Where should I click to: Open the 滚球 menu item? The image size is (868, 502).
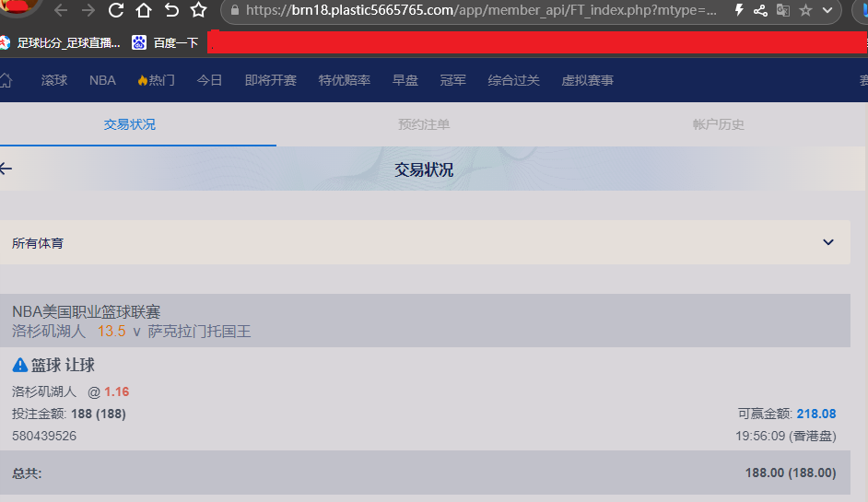54,80
